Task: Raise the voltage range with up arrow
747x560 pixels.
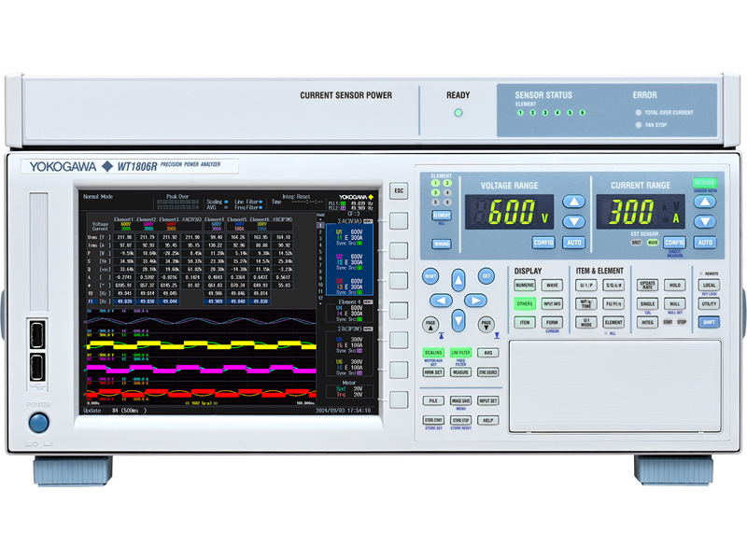Action: pos(573,202)
